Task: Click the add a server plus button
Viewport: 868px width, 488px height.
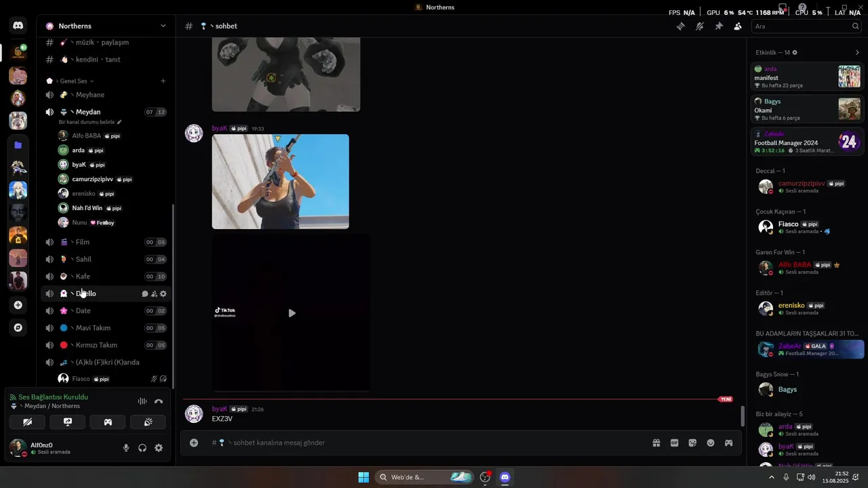Action: tap(18, 305)
